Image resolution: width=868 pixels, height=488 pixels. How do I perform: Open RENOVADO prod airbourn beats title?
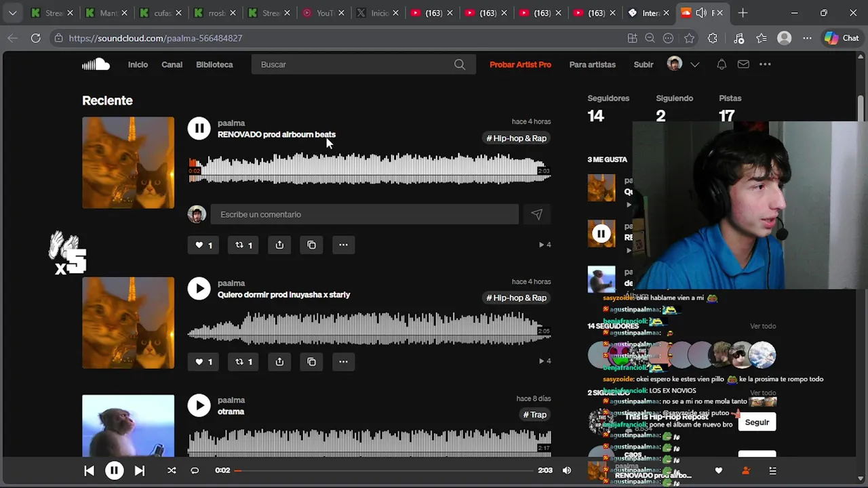tap(277, 134)
